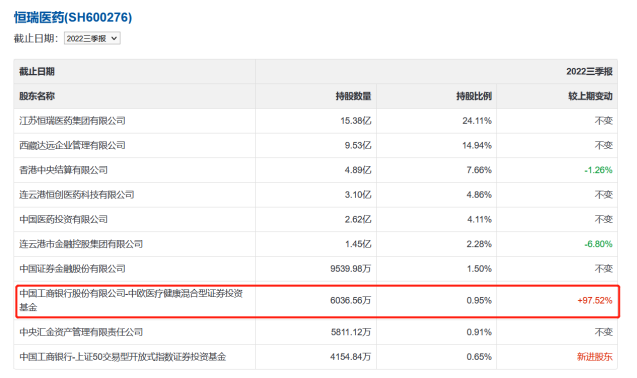The height and width of the screenshot is (378, 637).
Task: Click 香港中央结算有限公司 row name
Action: coord(63,170)
